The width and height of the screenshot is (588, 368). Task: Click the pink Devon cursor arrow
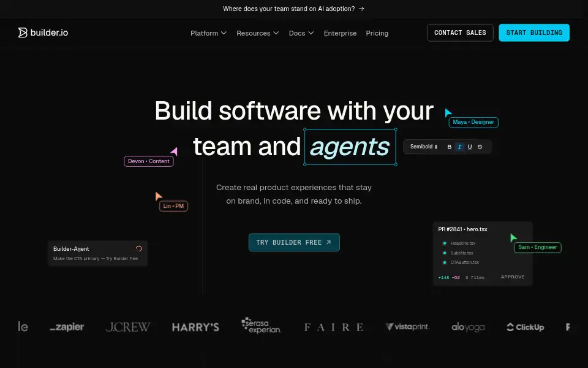(175, 151)
